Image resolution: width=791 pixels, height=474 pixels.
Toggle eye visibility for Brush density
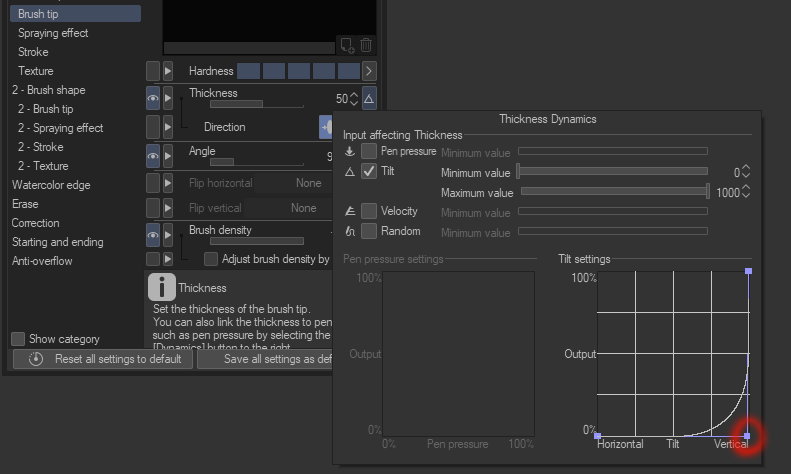point(153,235)
